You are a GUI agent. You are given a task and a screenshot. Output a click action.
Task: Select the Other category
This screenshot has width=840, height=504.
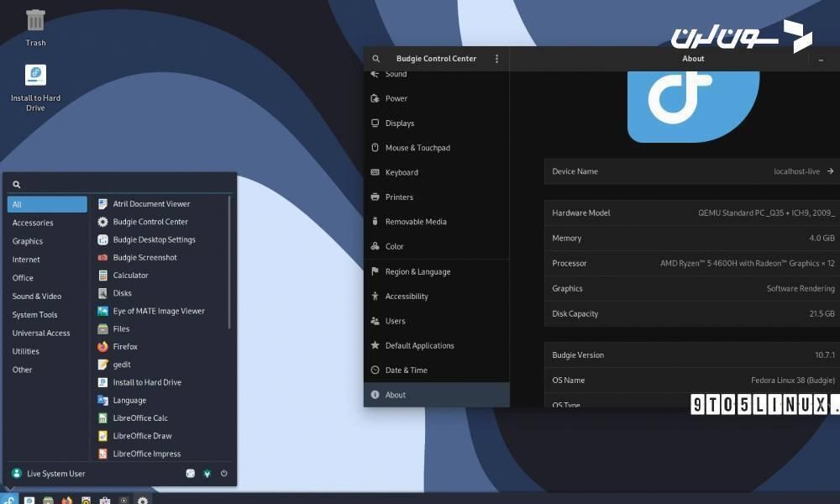[47, 370]
